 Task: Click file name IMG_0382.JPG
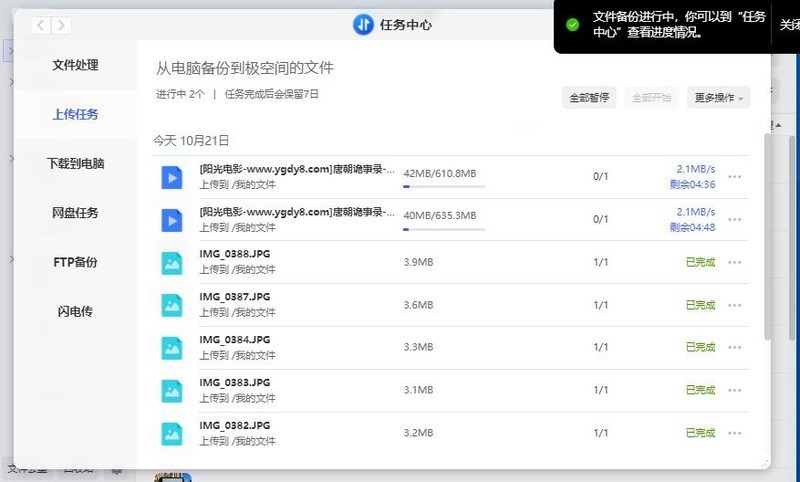coord(235,425)
